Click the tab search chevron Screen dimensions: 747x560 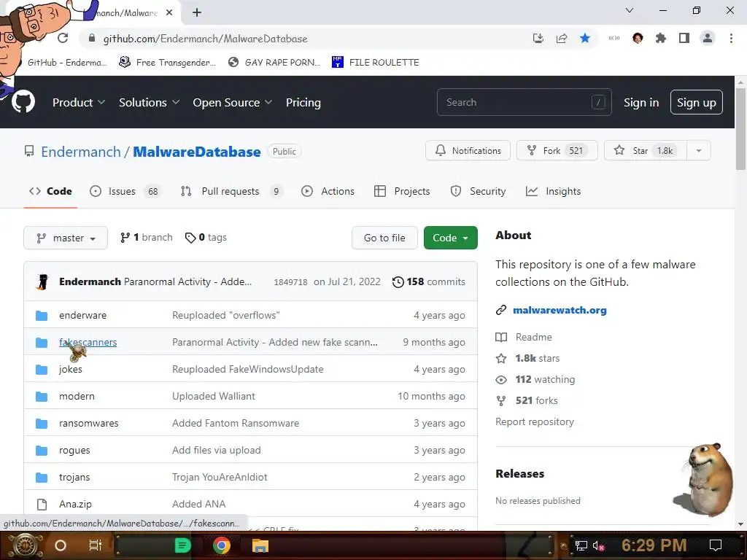point(630,10)
